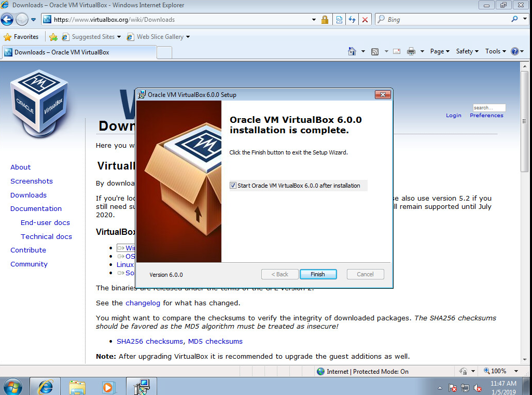Click the page vertical scrollbar thumb
The image size is (532, 395).
[x=525, y=121]
